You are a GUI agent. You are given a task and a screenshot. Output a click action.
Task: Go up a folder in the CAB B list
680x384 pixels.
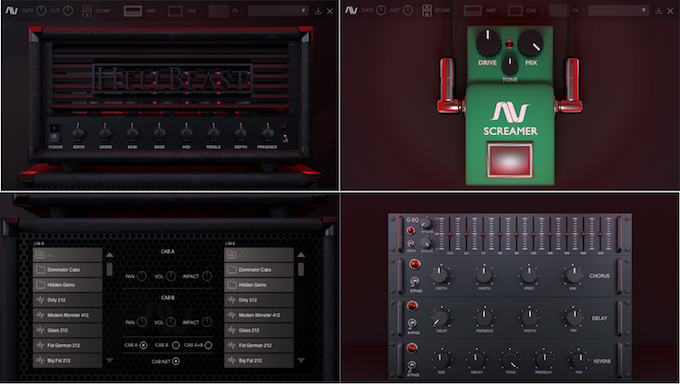[259, 255]
